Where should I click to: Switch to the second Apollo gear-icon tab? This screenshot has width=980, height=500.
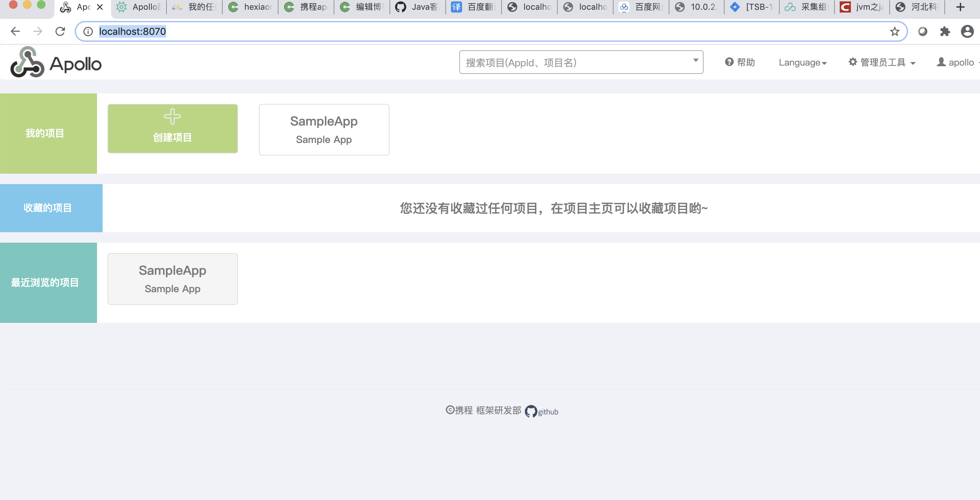tap(139, 7)
